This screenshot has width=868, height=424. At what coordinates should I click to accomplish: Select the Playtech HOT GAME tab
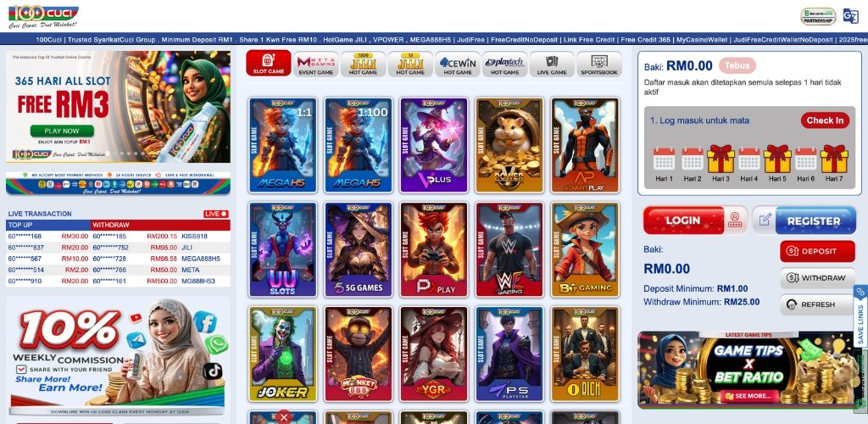(x=505, y=64)
